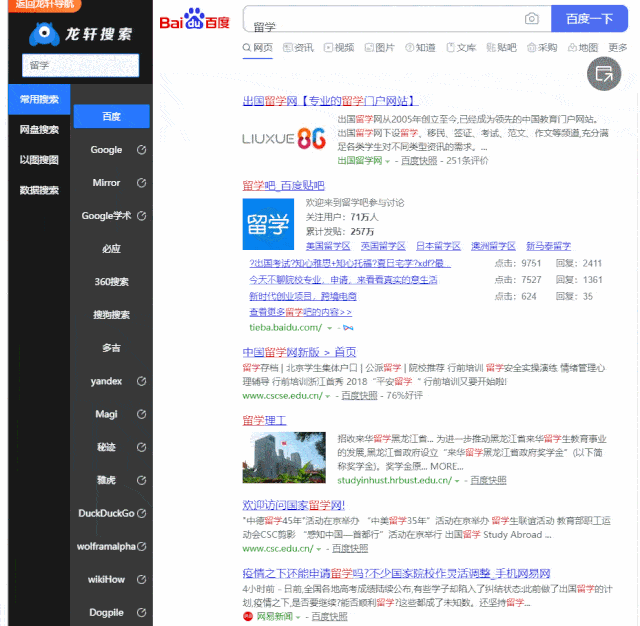Image resolution: width=640 pixels, height=626 pixels.
Task: Open 中国留学网新版 > 首页 result
Action: [x=299, y=352]
